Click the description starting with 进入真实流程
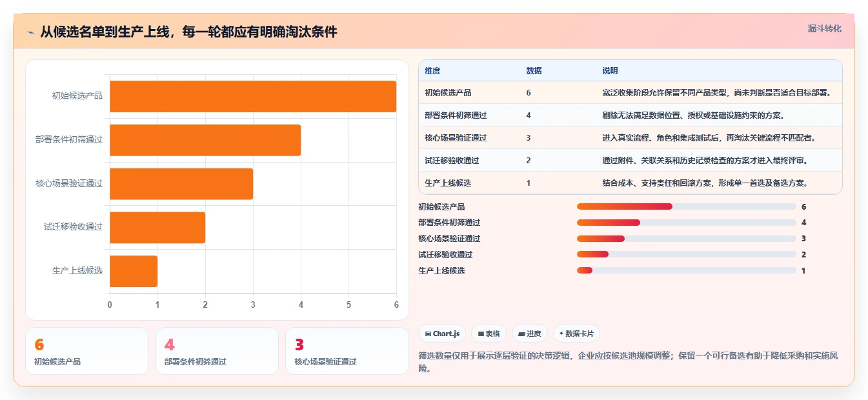Image resolution: width=868 pixels, height=400 pixels. [x=709, y=138]
